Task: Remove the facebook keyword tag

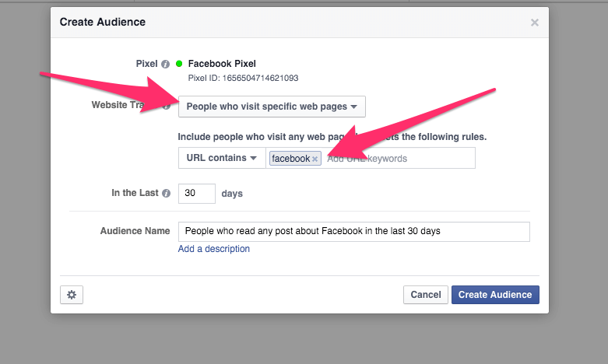Action: [x=315, y=159]
